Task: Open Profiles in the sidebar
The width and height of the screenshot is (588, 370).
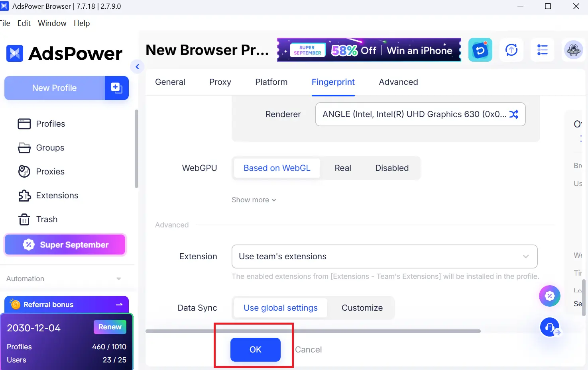Action: [51, 124]
